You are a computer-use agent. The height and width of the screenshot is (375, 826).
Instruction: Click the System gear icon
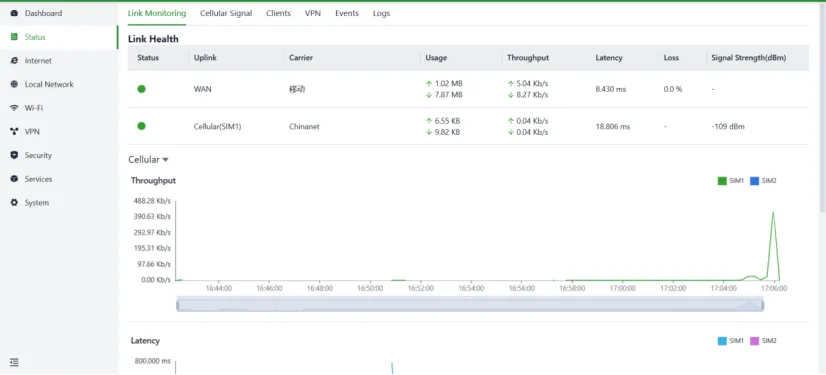click(x=14, y=203)
